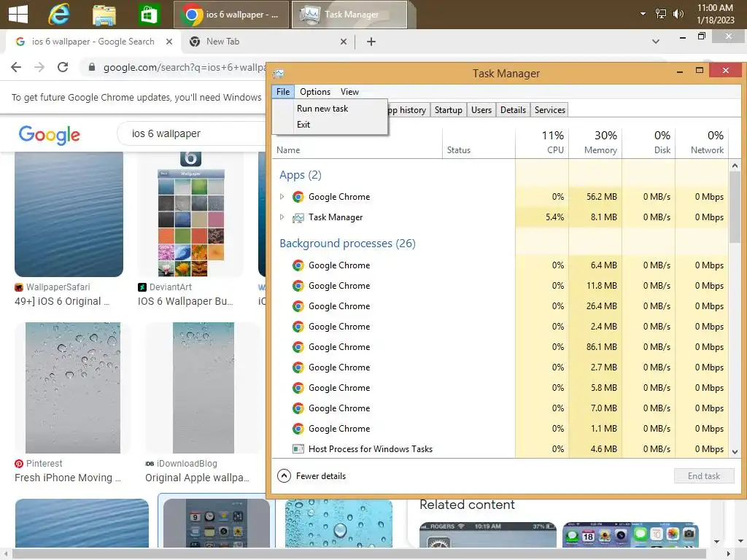Open 'IOS 6 Wallpaper Bu...' result link

point(185,301)
